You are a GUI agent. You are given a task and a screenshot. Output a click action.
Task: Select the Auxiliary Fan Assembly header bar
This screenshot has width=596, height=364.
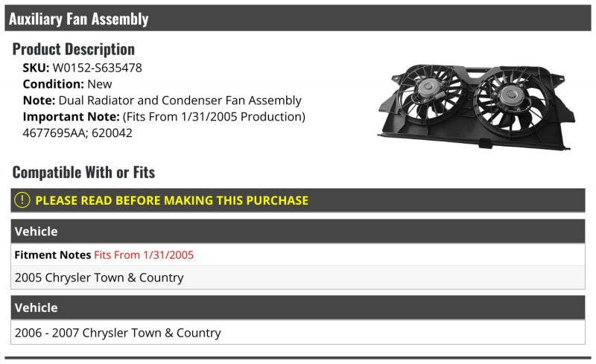pos(297,19)
